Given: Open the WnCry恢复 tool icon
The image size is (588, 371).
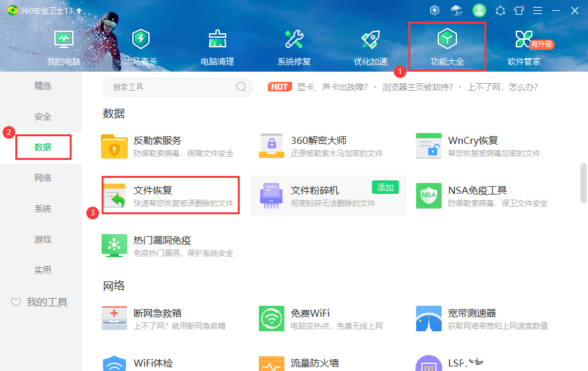Looking at the screenshot, I should pyautogui.click(x=429, y=146).
